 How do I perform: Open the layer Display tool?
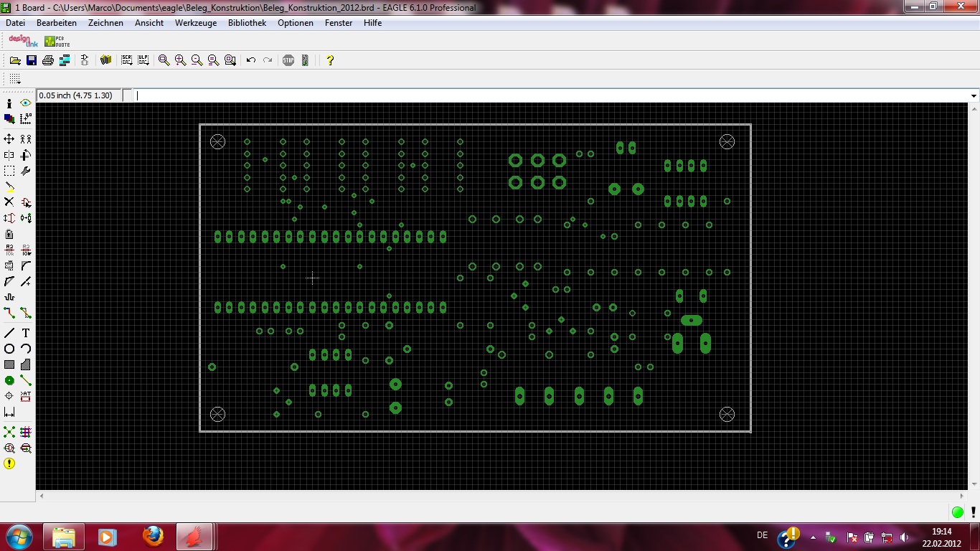(x=9, y=119)
